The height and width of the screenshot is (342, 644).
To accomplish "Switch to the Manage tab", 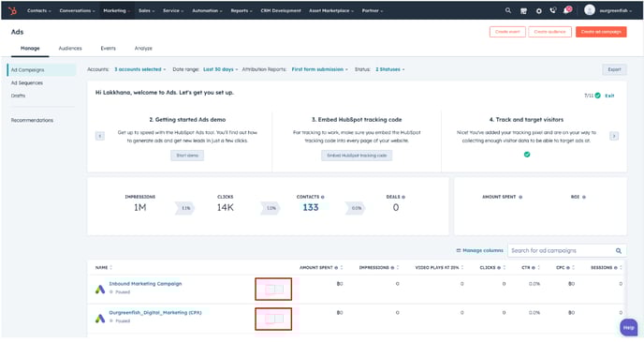I will (30, 48).
